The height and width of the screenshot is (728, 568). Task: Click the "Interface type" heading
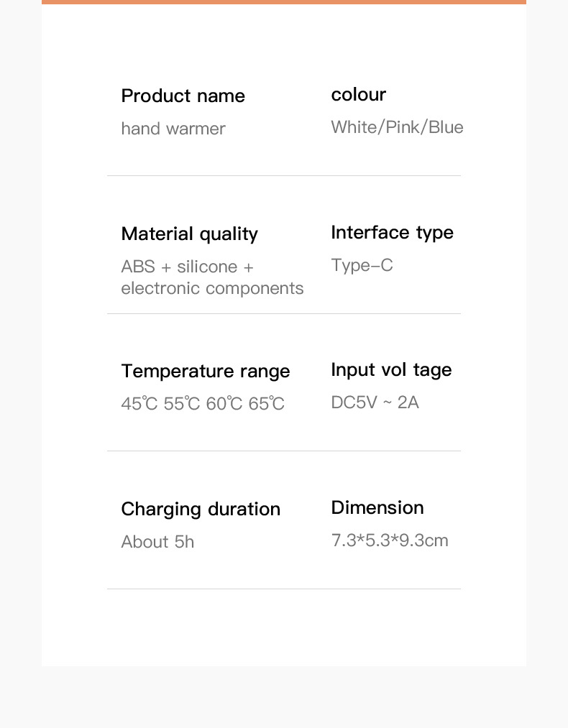(x=392, y=233)
